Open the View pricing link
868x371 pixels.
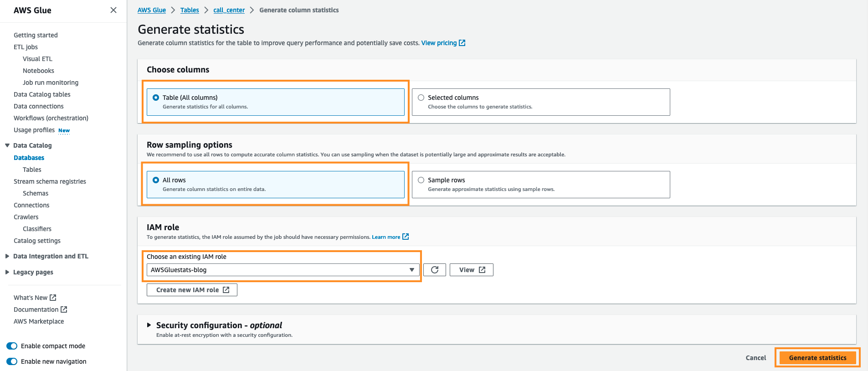tap(439, 43)
